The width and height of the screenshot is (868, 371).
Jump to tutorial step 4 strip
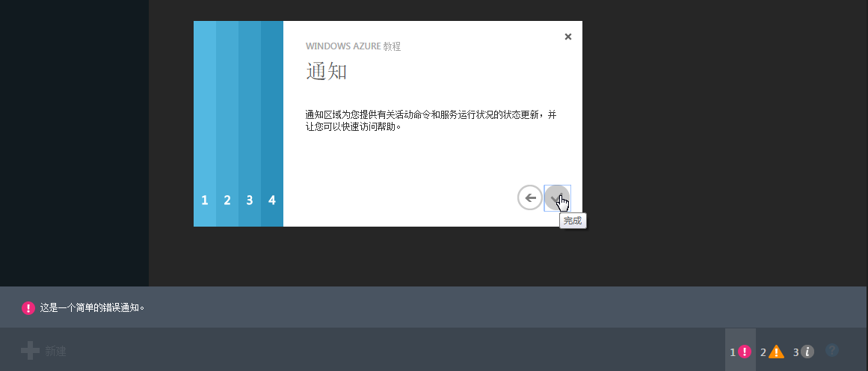click(272, 123)
